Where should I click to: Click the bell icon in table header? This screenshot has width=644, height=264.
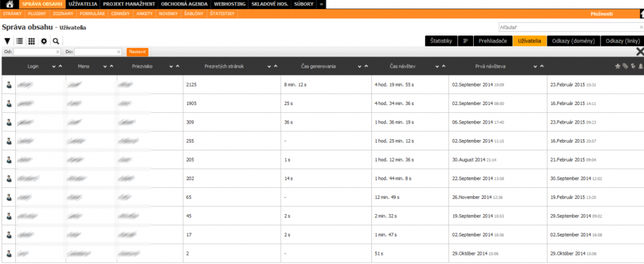click(x=639, y=66)
